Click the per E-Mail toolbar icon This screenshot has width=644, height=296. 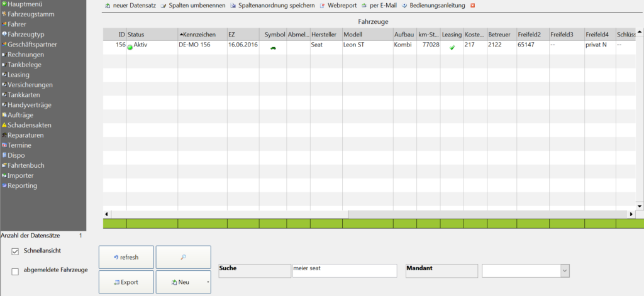click(364, 6)
